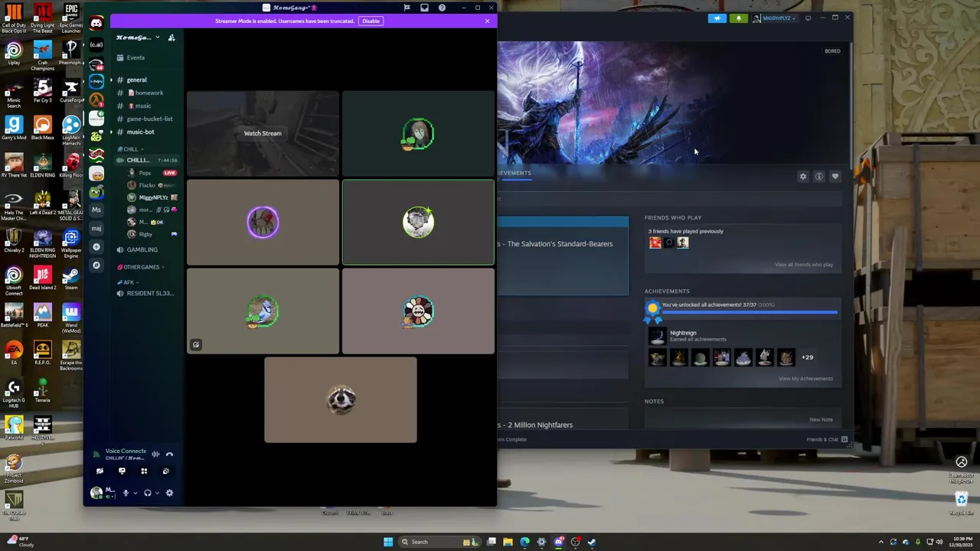Join the RESIDENT SL33 voice channel
The image size is (980, 551).
[x=145, y=293]
